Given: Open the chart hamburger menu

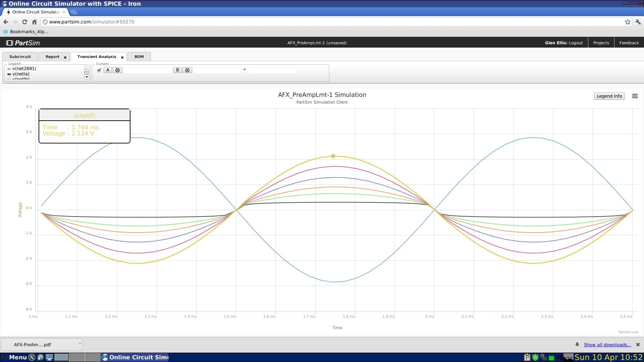Looking at the screenshot, I should (x=635, y=96).
